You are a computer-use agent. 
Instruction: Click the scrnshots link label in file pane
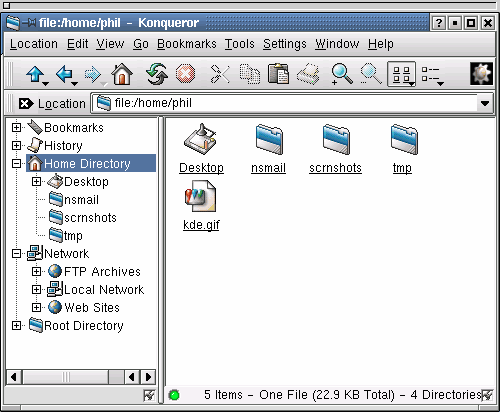point(335,168)
